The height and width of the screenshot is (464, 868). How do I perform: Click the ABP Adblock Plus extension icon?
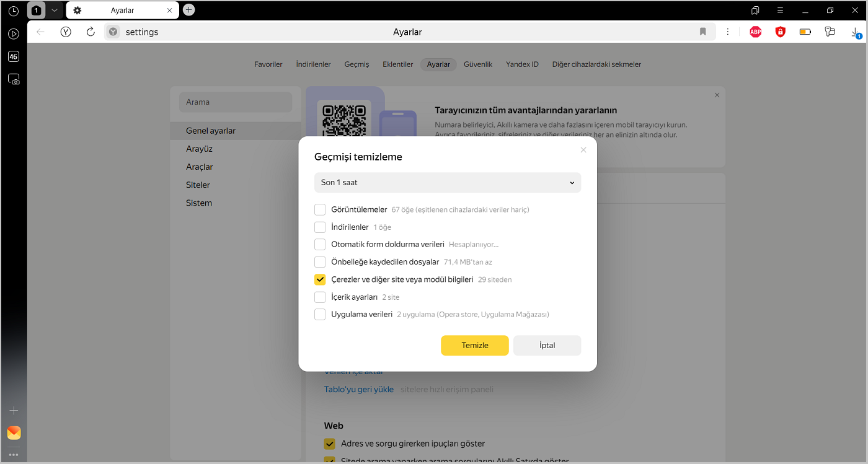[x=755, y=32]
